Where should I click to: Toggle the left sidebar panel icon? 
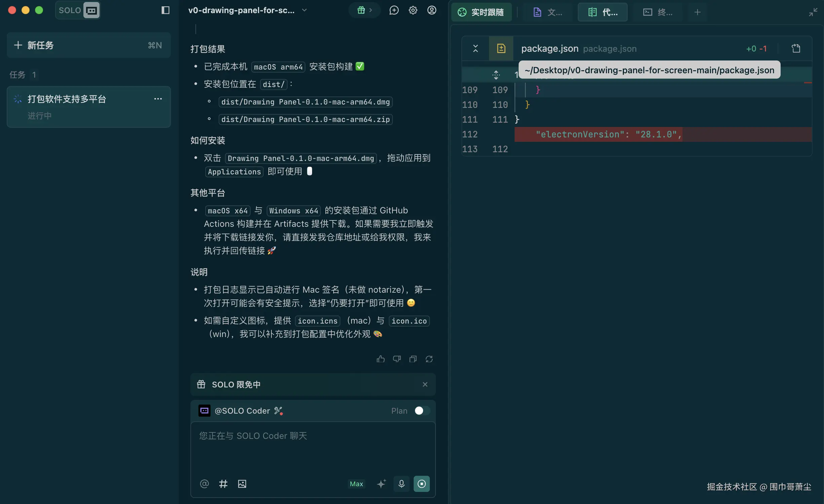[165, 10]
